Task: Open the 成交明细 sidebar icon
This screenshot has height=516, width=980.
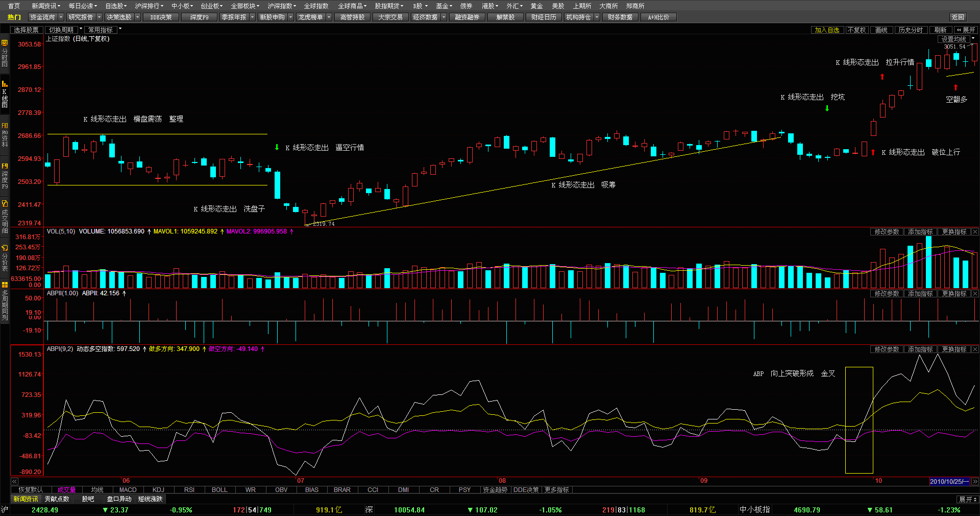Action: [5, 217]
